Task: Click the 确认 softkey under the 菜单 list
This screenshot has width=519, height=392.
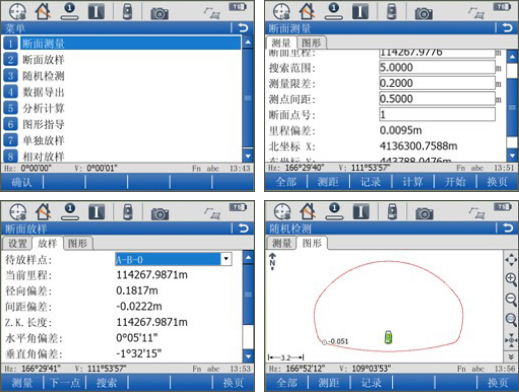Action: [22, 182]
